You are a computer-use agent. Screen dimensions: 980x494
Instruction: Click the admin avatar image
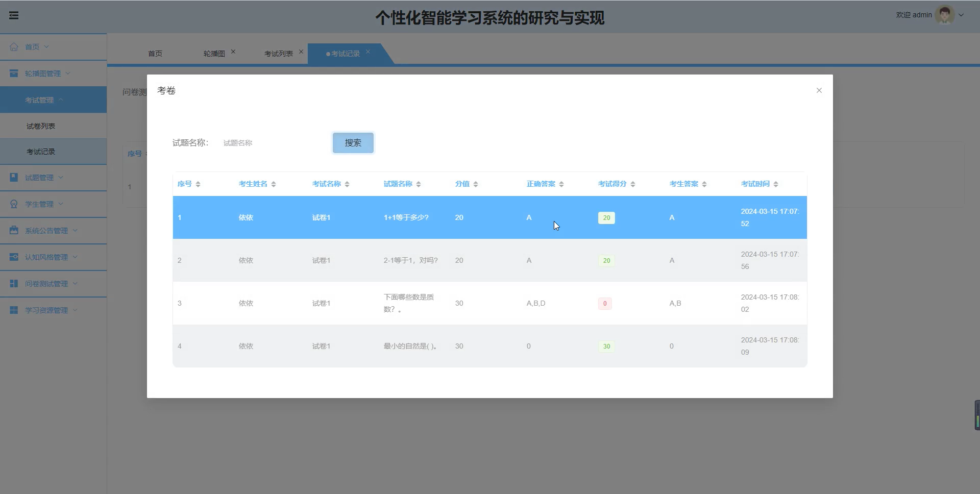coord(946,14)
